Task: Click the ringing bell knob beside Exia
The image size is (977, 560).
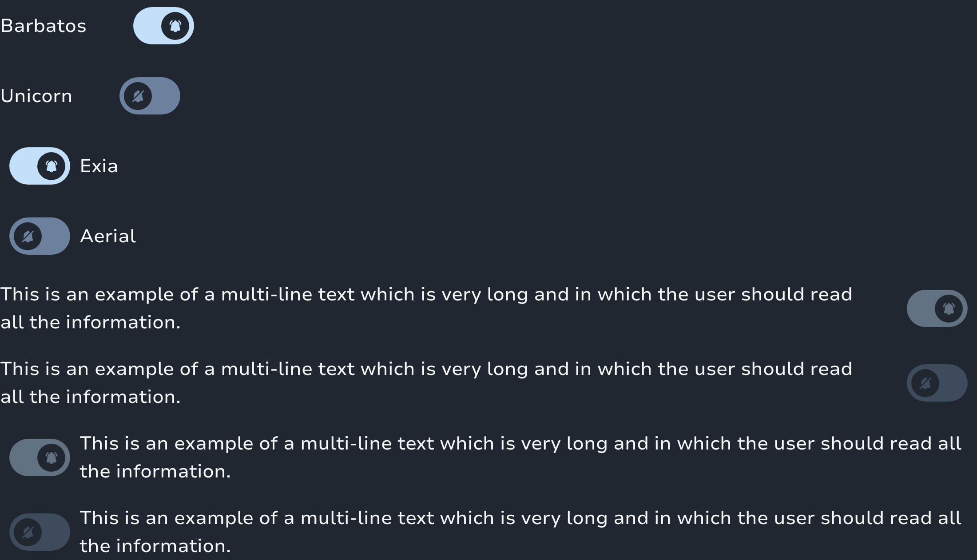Action: [x=52, y=166]
